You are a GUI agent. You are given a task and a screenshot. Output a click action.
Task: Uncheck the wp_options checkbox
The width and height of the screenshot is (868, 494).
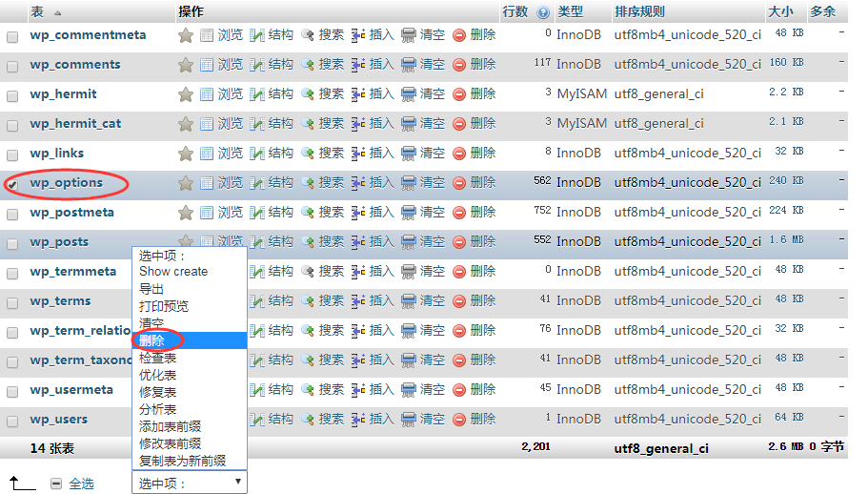point(12,185)
